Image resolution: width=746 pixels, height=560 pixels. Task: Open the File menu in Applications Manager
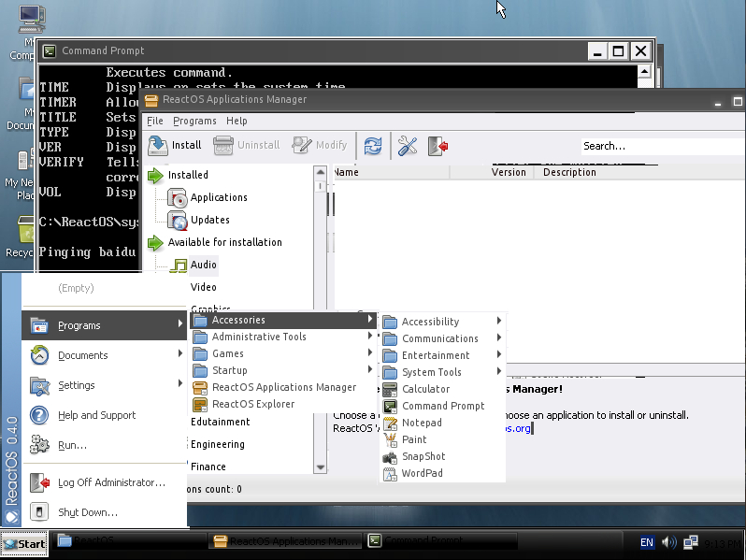click(x=155, y=121)
